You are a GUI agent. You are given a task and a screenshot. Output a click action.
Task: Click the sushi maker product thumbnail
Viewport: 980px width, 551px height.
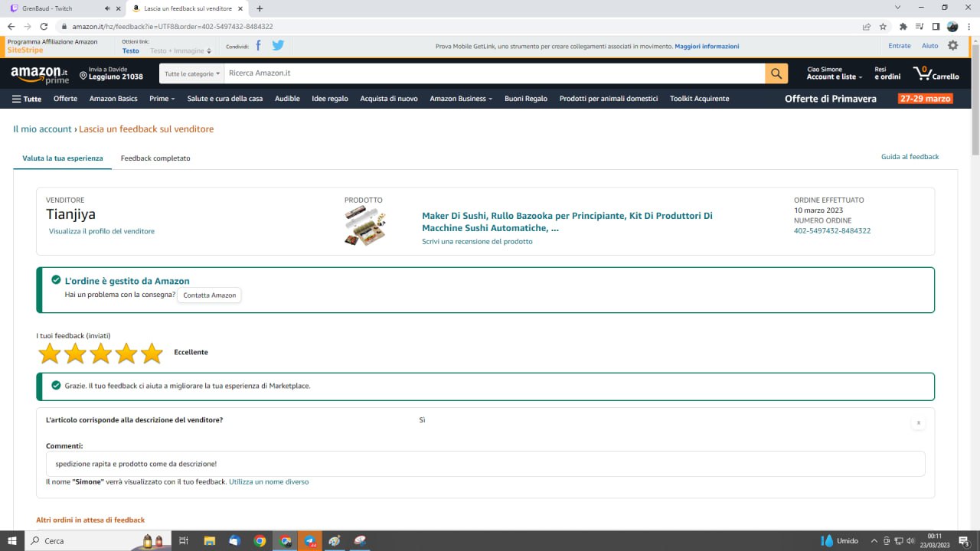coord(365,227)
